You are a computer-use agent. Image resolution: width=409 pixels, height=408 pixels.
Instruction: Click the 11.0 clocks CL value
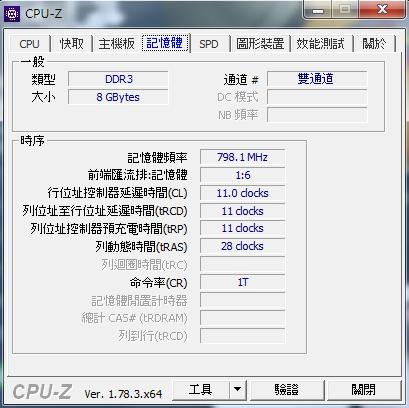pos(242,193)
